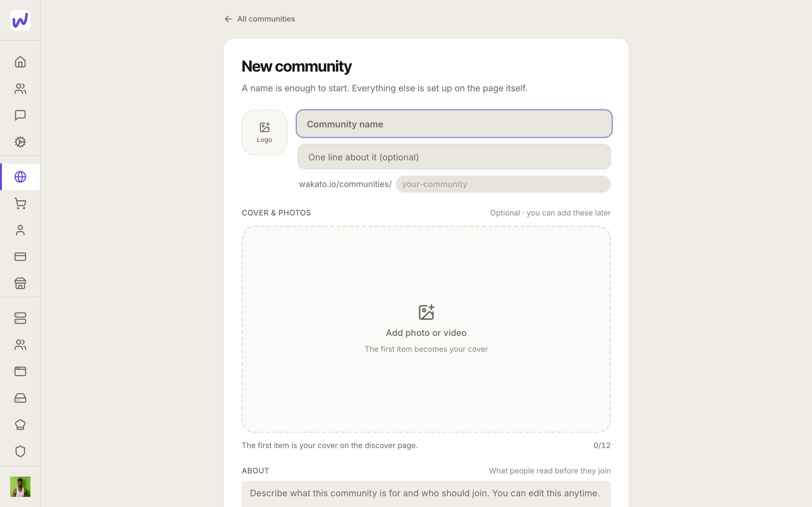
Task: Focus the Community name field
Action: click(x=454, y=124)
